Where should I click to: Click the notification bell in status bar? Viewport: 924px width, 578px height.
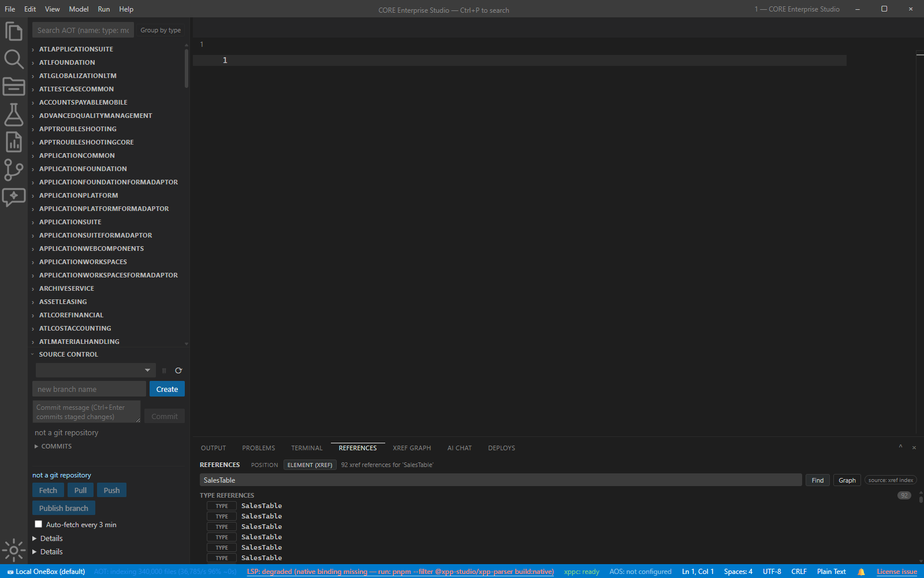861,572
